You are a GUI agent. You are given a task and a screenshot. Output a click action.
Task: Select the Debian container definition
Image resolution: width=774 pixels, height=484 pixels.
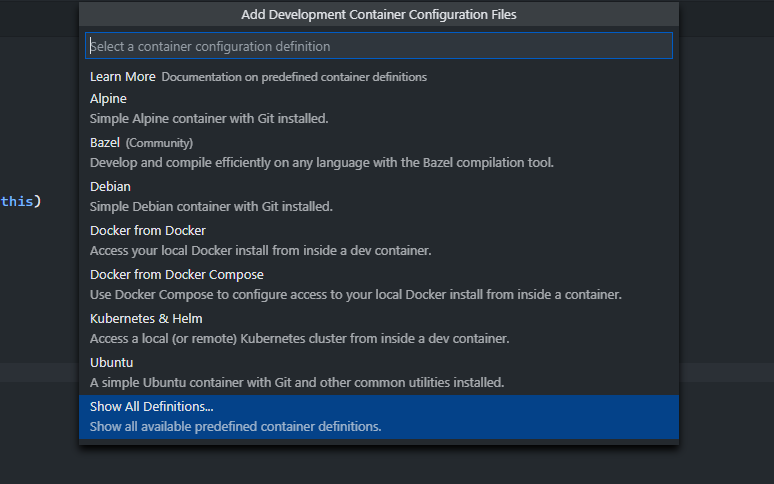(x=110, y=187)
